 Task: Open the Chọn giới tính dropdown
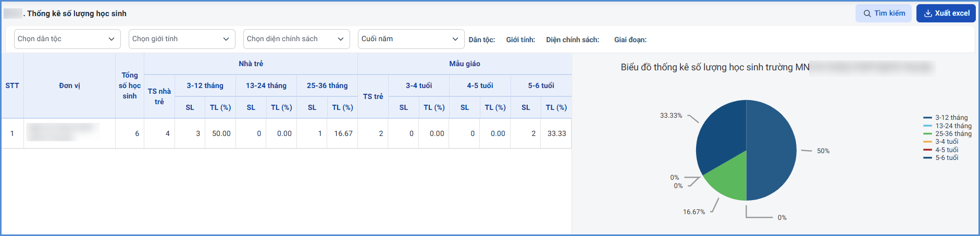pyautogui.click(x=182, y=39)
